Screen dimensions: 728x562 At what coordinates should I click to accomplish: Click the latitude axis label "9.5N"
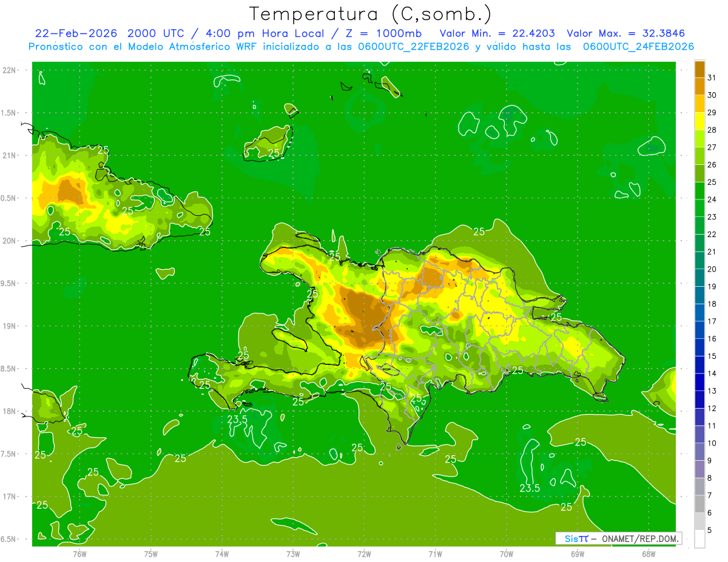8,284
